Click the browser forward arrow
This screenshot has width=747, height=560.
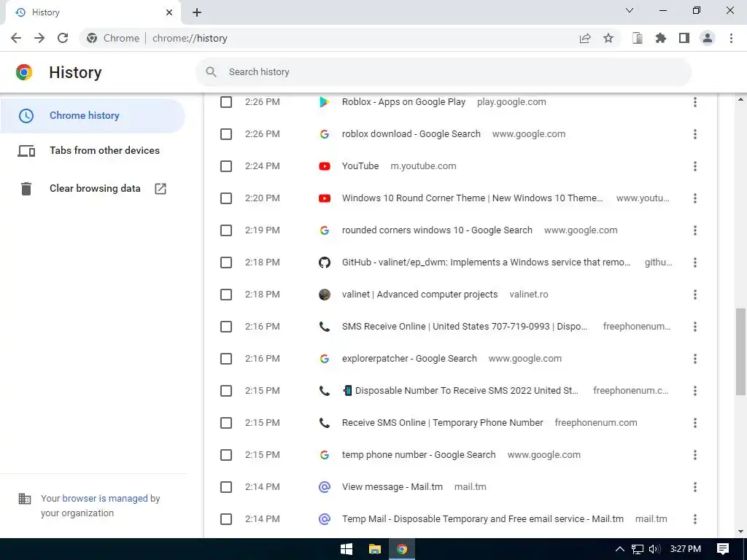39,38
